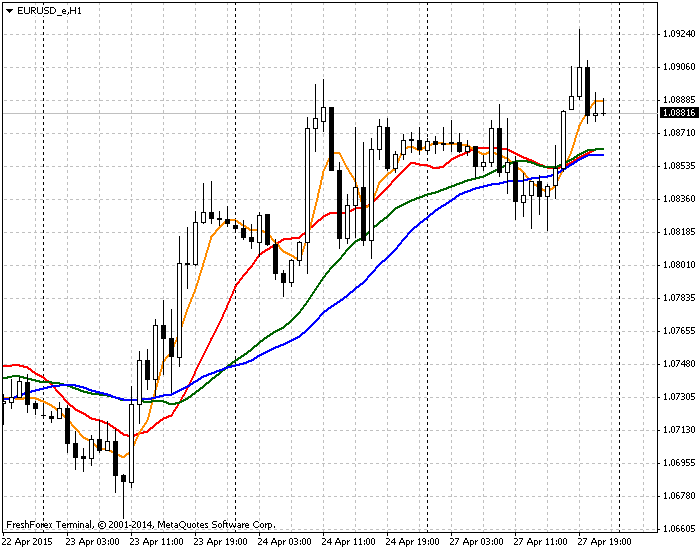Select the 1.08535 price axis label
The width and height of the screenshot is (700, 550).
point(679,166)
